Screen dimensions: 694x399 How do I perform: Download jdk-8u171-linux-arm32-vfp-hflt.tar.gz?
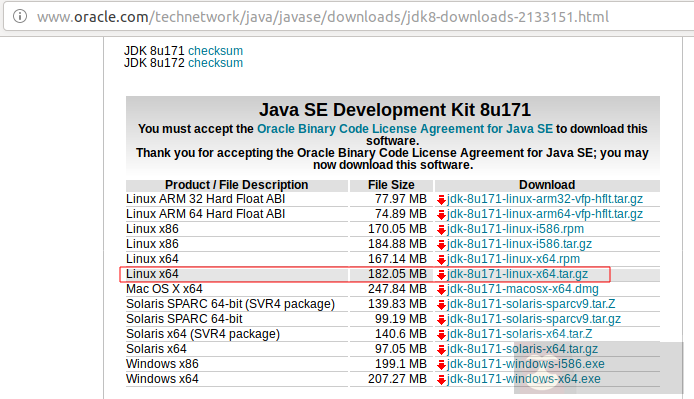click(x=544, y=199)
